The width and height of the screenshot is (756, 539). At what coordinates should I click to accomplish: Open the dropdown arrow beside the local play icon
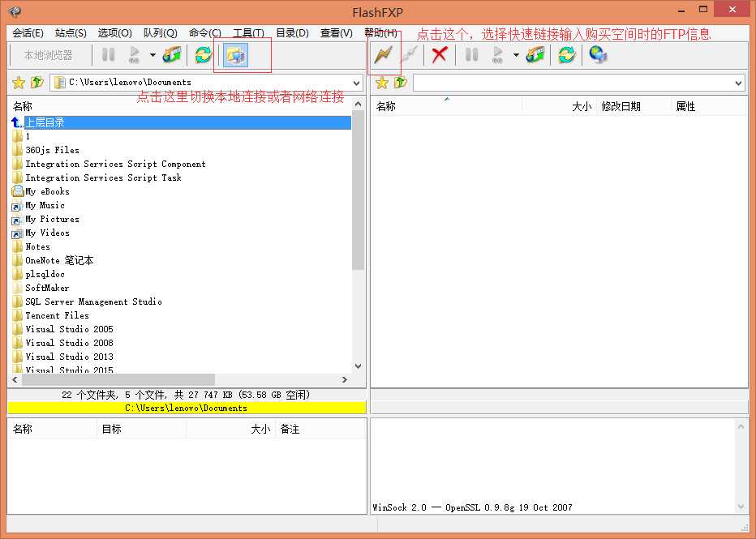pos(152,55)
